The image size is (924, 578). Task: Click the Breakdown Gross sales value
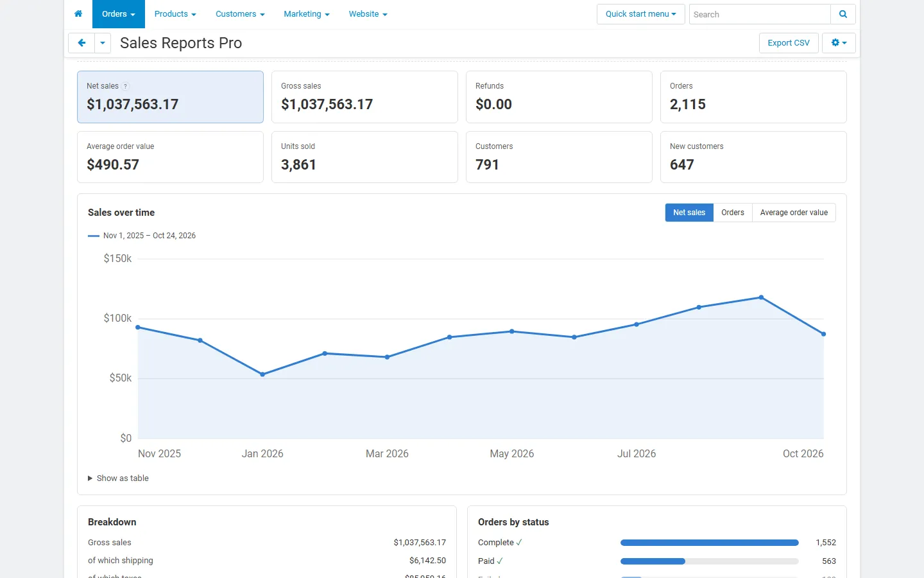[x=420, y=543]
